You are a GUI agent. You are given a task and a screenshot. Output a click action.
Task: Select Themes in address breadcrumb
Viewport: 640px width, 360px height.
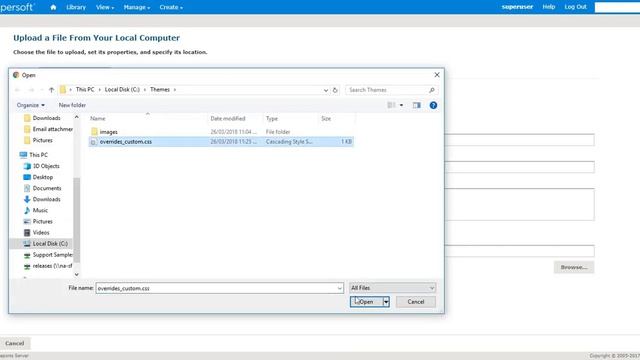tap(160, 89)
